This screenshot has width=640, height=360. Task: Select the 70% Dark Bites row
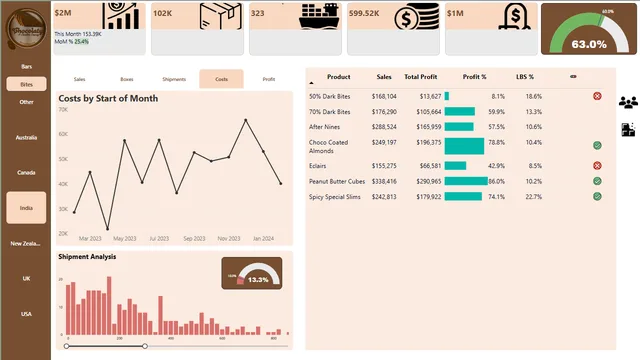[456, 112]
